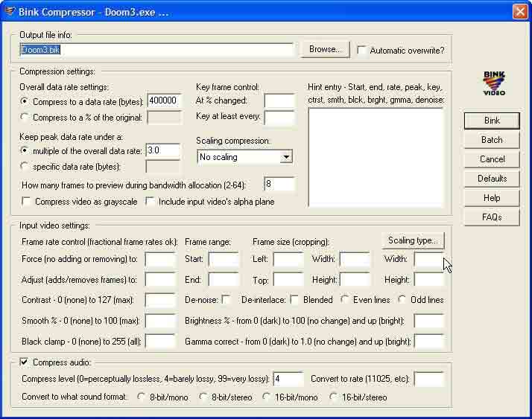The width and height of the screenshot is (532, 419).
Task: Click the Bink Video logo icon
Action: point(493,83)
